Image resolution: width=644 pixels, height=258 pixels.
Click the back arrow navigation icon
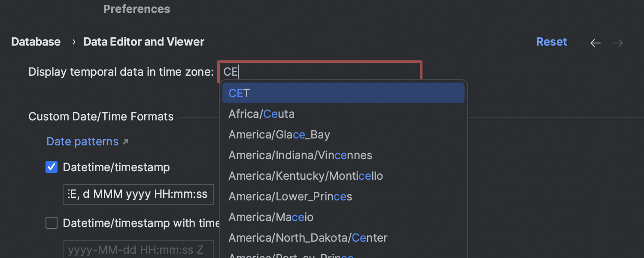click(595, 43)
